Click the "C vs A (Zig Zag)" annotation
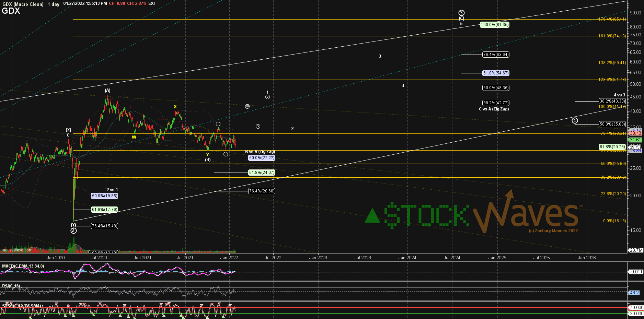 pos(494,109)
